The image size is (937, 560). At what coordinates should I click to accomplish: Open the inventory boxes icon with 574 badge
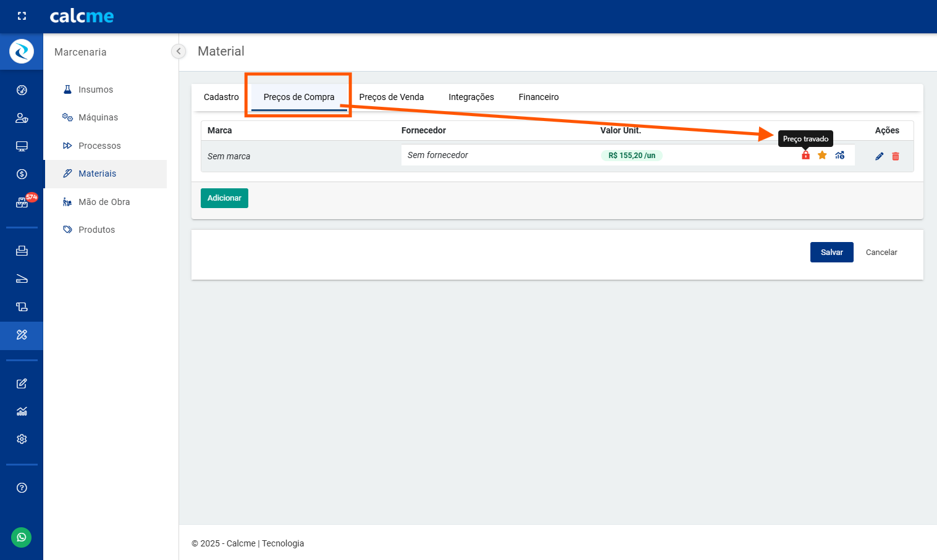(x=22, y=203)
